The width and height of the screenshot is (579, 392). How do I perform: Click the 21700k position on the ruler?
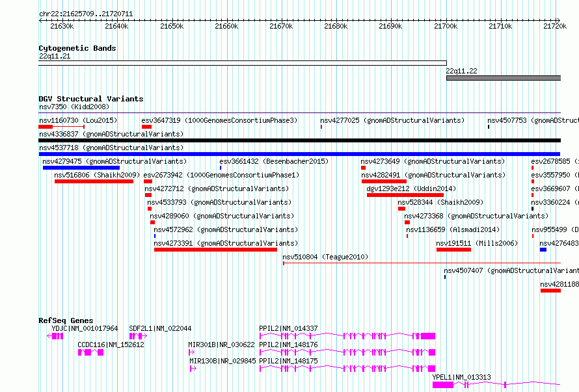pyautogui.click(x=446, y=26)
